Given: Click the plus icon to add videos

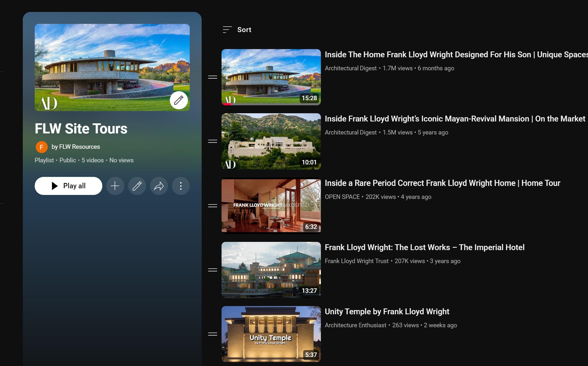Looking at the screenshot, I should (115, 186).
